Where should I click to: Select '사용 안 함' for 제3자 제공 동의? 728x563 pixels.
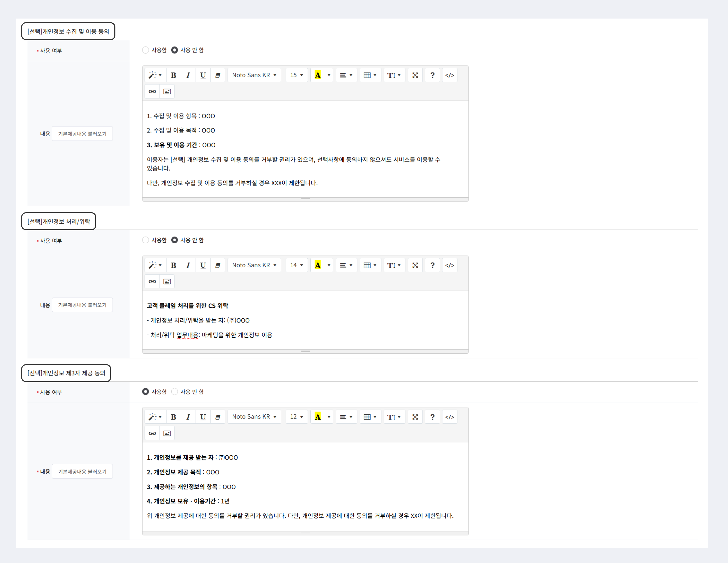(x=174, y=392)
